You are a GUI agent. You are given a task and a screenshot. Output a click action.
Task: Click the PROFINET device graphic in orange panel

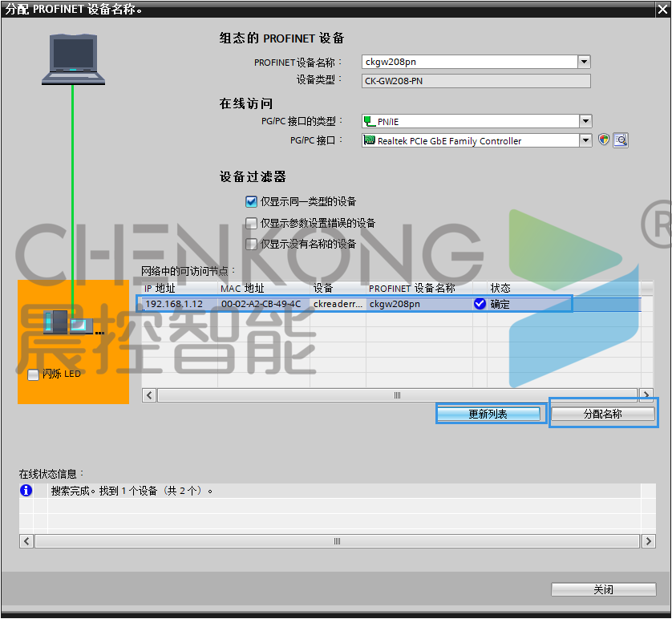[72, 324]
